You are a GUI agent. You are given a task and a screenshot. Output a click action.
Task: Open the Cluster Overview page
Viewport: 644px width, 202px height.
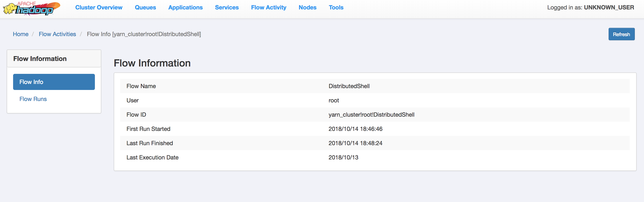tap(99, 8)
